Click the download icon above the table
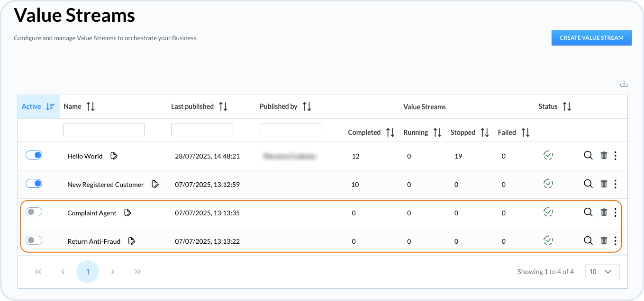 (624, 84)
